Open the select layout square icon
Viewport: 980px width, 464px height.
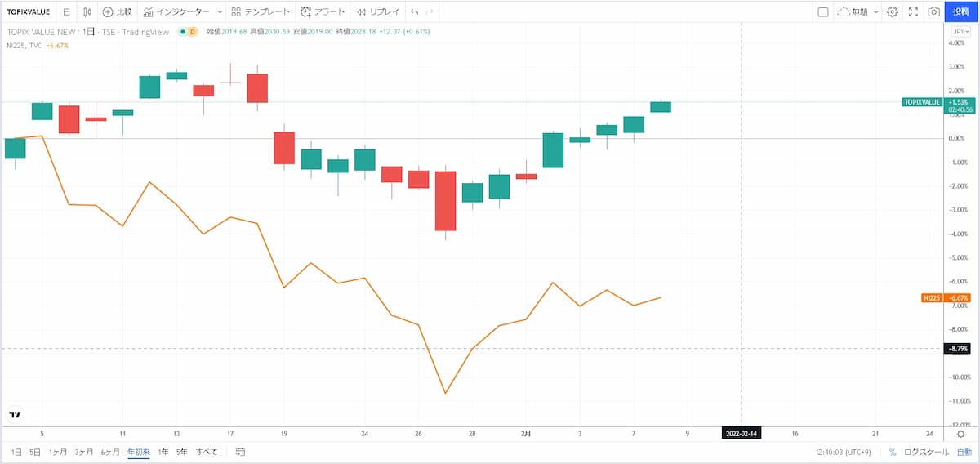click(x=822, y=12)
